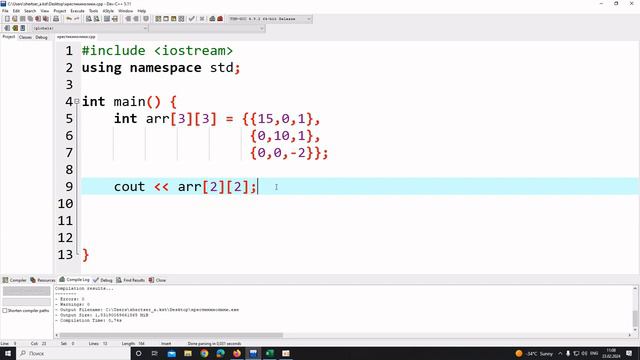The image size is (640, 360).
Task: Switch to the Compile Log bottom tab
Action: click(x=74, y=280)
